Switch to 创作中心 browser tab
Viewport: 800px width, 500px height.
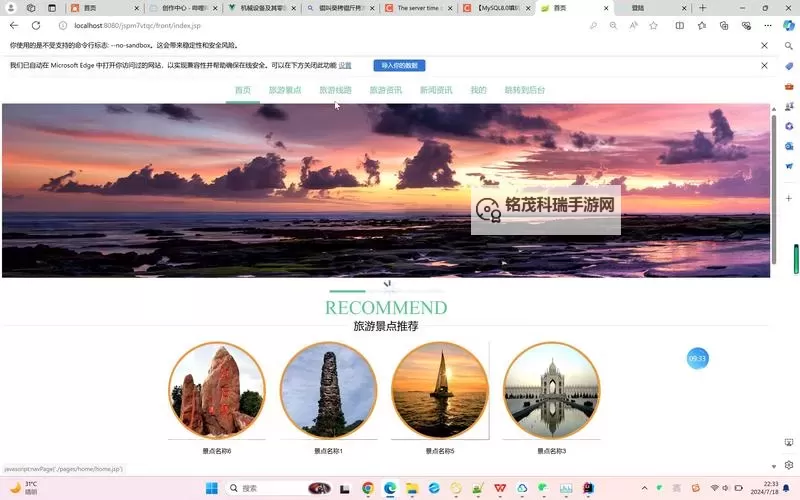(x=184, y=8)
